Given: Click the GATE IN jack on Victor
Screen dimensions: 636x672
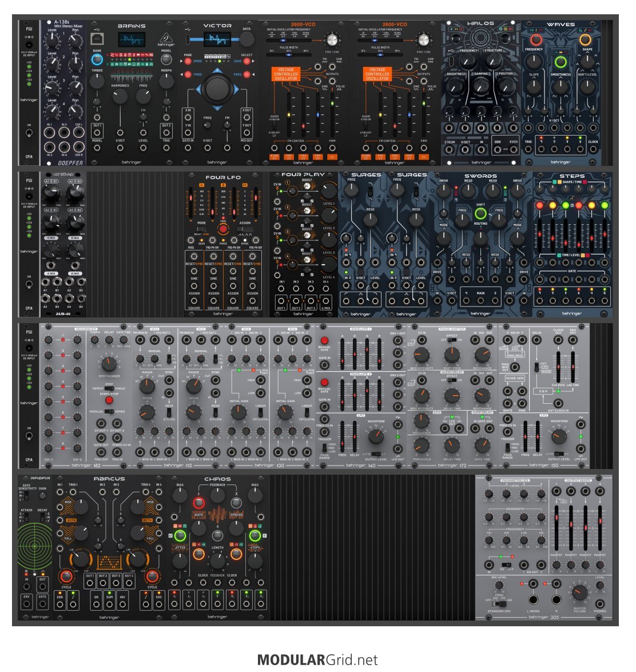Looking at the screenshot, I should click(188, 148).
